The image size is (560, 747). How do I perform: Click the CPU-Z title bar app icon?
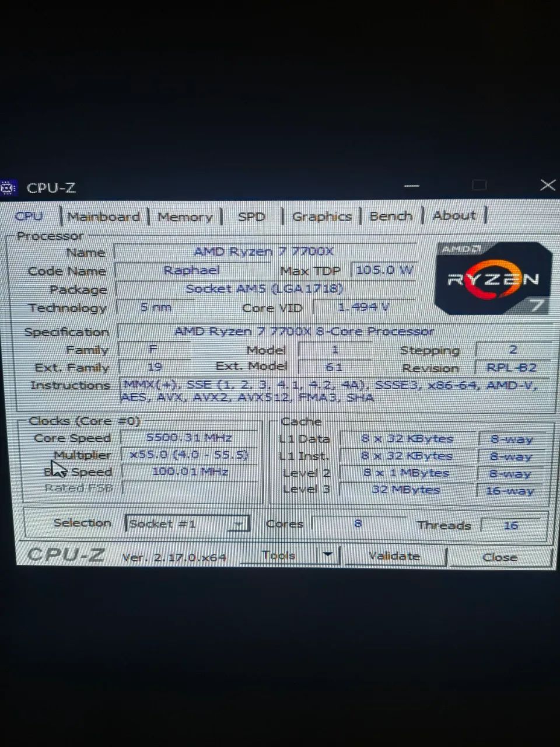pyautogui.click(x=8, y=188)
